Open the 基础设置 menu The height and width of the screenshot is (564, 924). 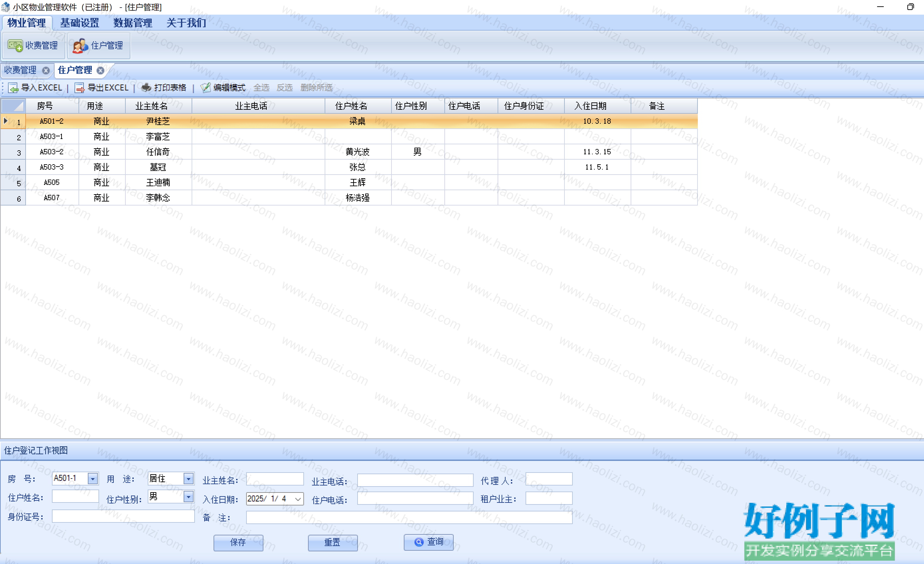[79, 23]
